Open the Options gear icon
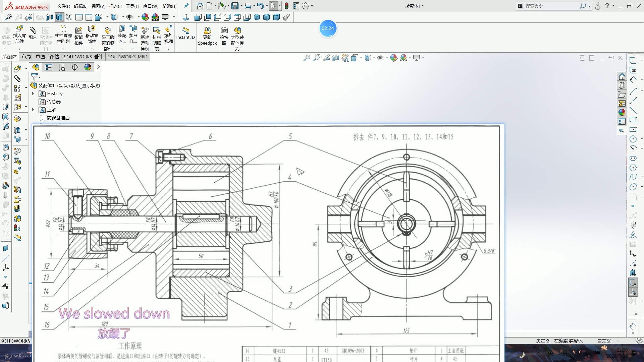644x362 pixels. pyautogui.click(x=305, y=6)
